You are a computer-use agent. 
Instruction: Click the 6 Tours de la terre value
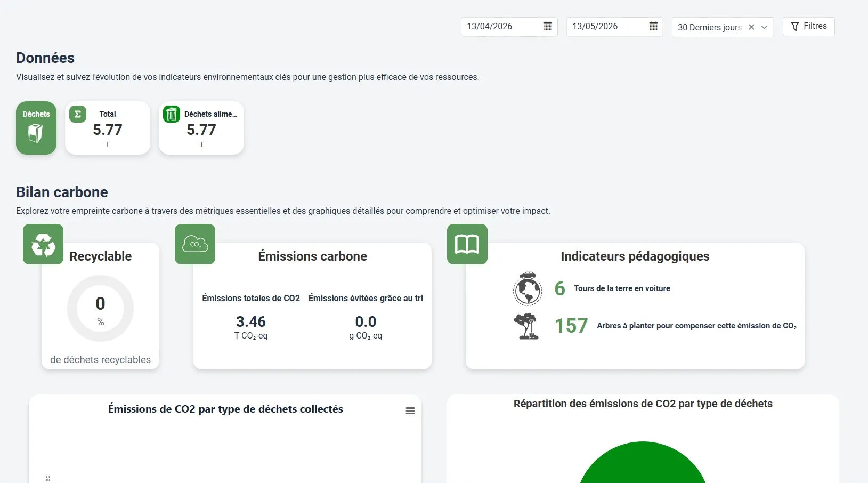click(559, 288)
